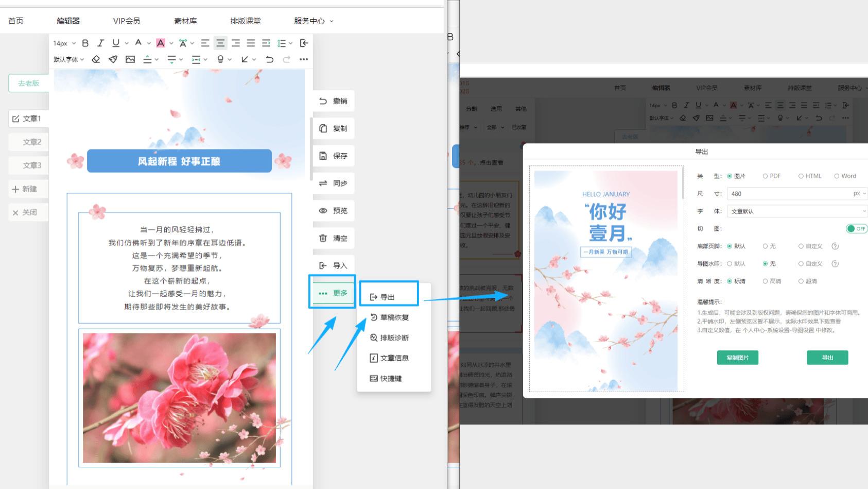Image resolution: width=868 pixels, height=489 pixels.
Task: Click the clear formatting eraser icon
Action: [96, 59]
